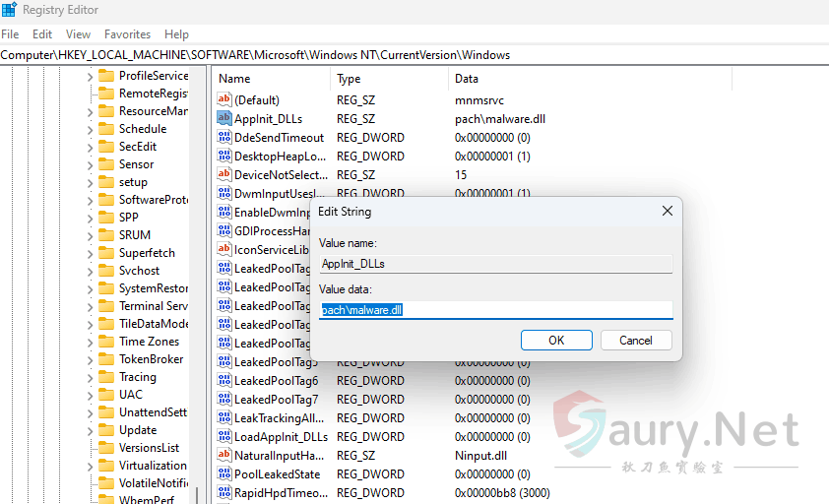Viewport: 829px width, 504px height.
Task: Click the PoolLeakedState DWORD icon
Action: (x=223, y=473)
